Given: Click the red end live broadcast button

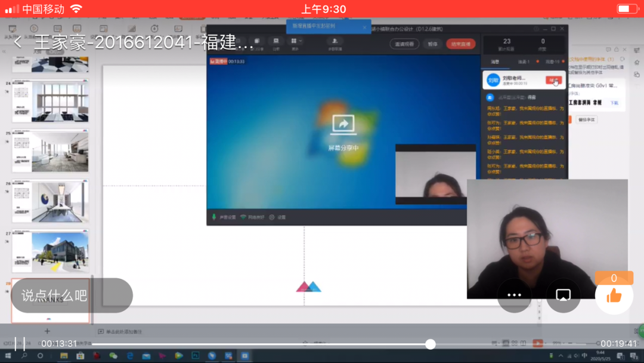Looking at the screenshot, I should pyautogui.click(x=460, y=44).
